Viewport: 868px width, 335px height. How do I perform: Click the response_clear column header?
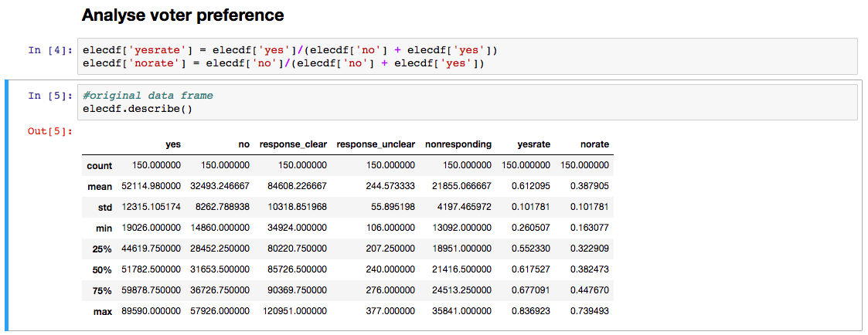click(293, 144)
